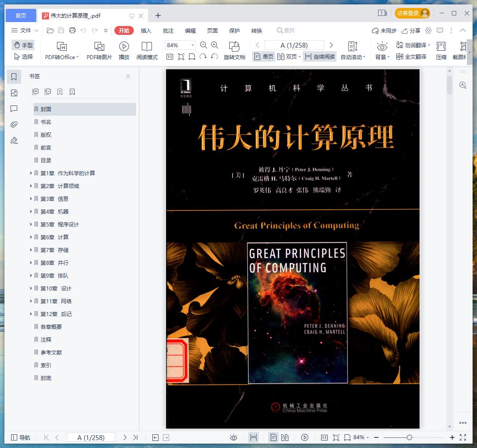
Task: Toggle word selection translation
Action: 413,45
